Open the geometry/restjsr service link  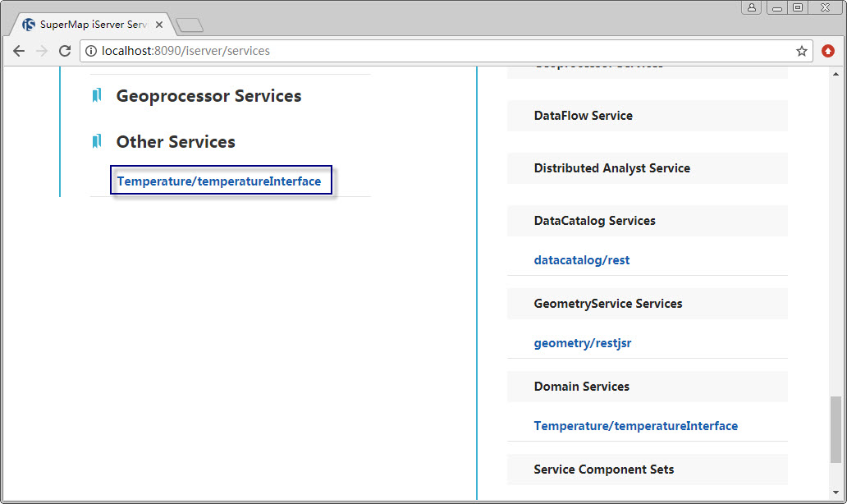(583, 343)
